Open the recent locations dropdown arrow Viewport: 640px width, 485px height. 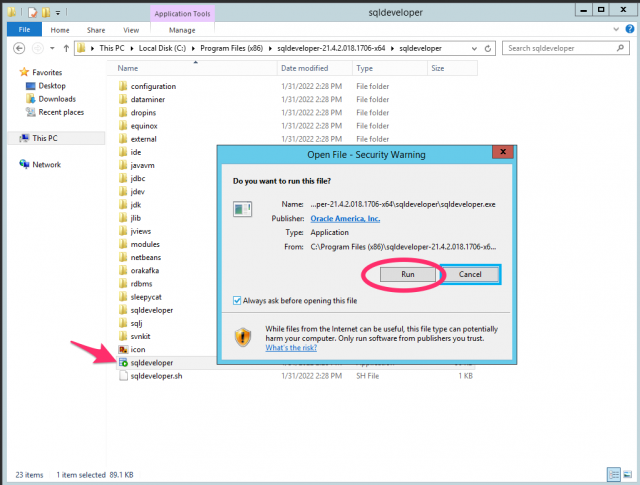tap(52, 49)
